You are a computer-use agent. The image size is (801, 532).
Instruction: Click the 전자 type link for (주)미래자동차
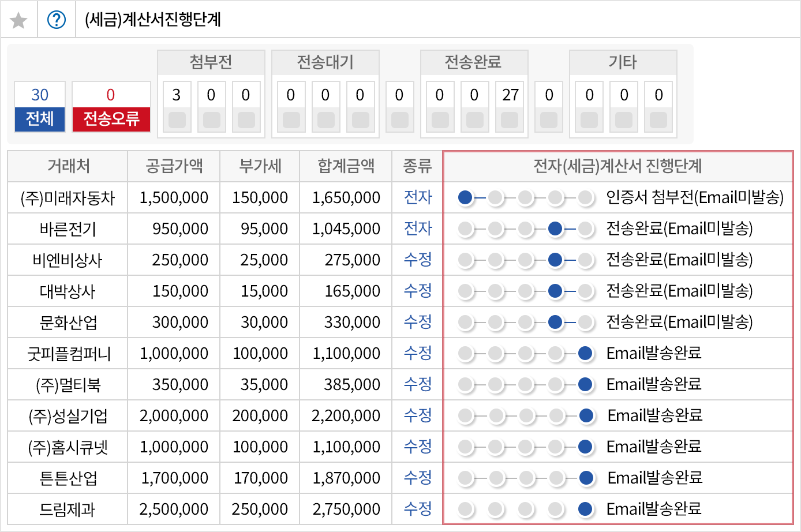418,197
